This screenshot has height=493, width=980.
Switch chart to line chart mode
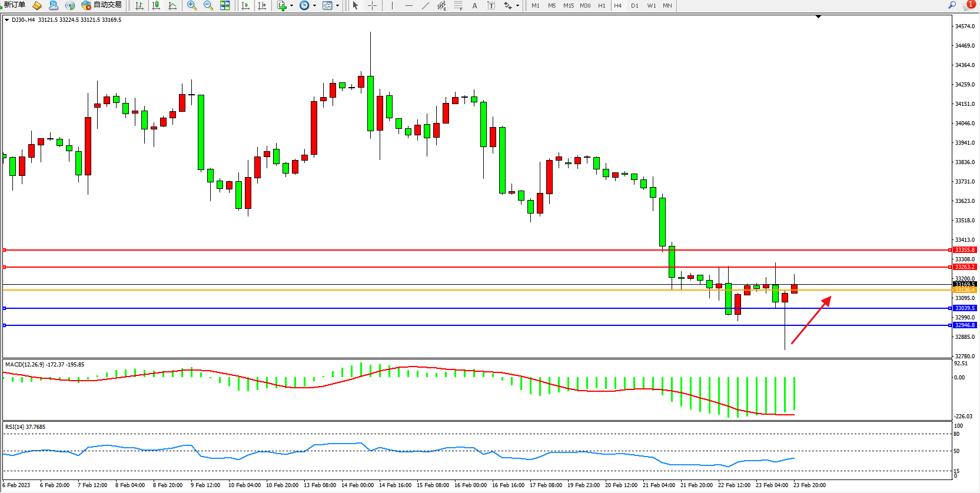click(x=172, y=6)
